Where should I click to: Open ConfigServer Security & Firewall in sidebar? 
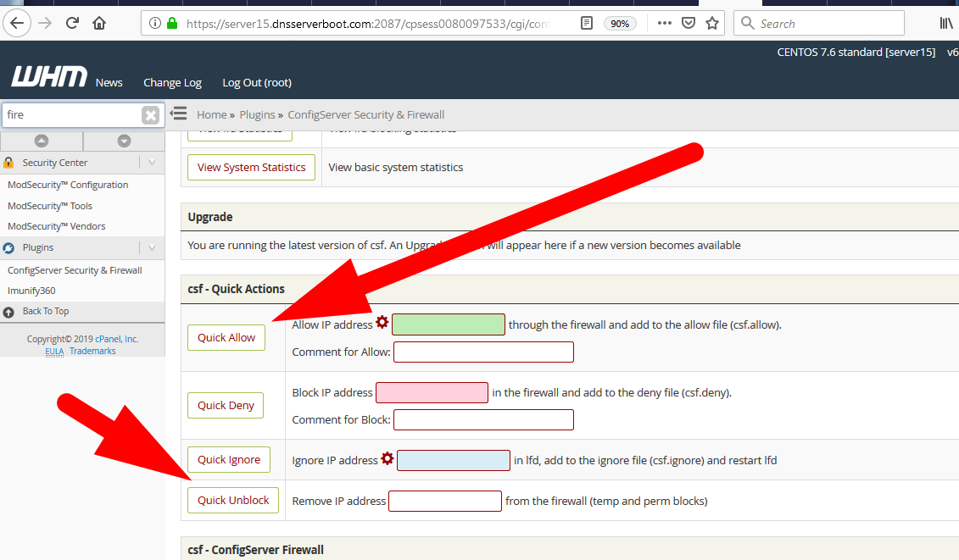click(75, 270)
